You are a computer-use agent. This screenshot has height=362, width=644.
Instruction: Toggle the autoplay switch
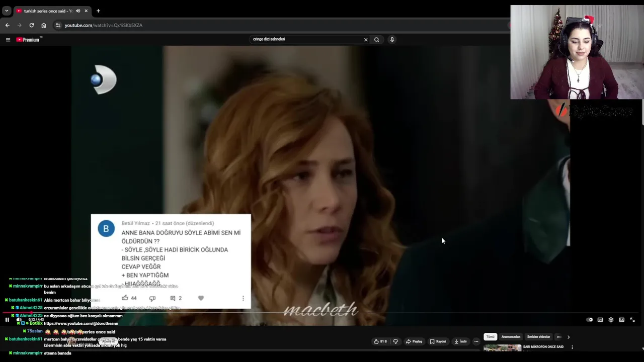click(x=590, y=320)
